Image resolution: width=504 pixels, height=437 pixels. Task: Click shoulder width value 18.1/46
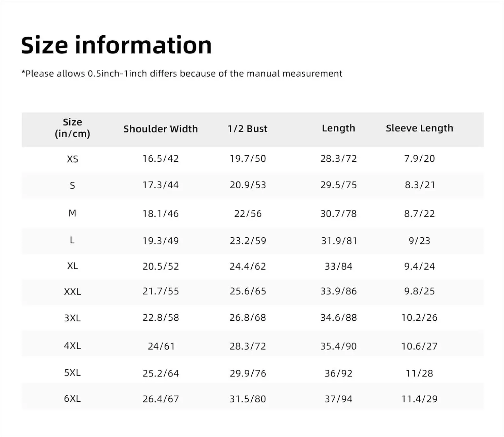coord(161,213)
